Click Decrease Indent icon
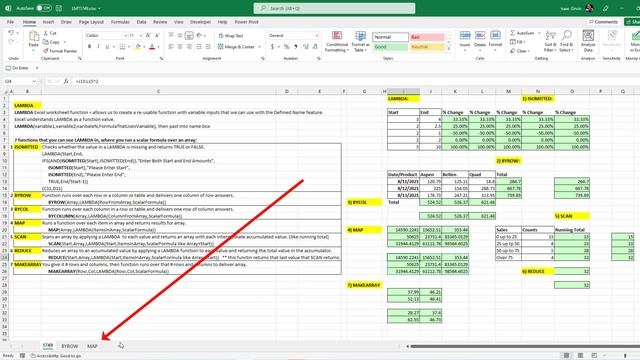This screenshot has height=360, width=640. pyautogui.click(x=199, y=47)
